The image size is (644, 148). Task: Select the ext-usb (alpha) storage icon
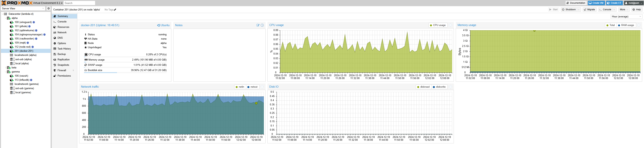coord(12,59)
